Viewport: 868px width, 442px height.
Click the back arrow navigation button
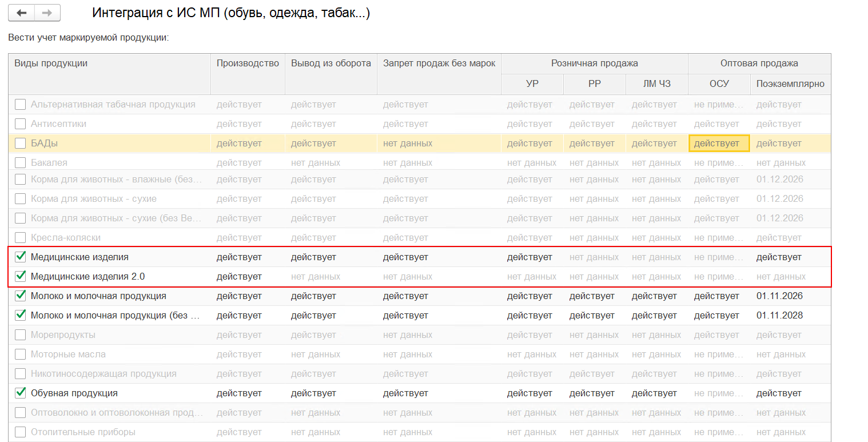coord(22,13)
